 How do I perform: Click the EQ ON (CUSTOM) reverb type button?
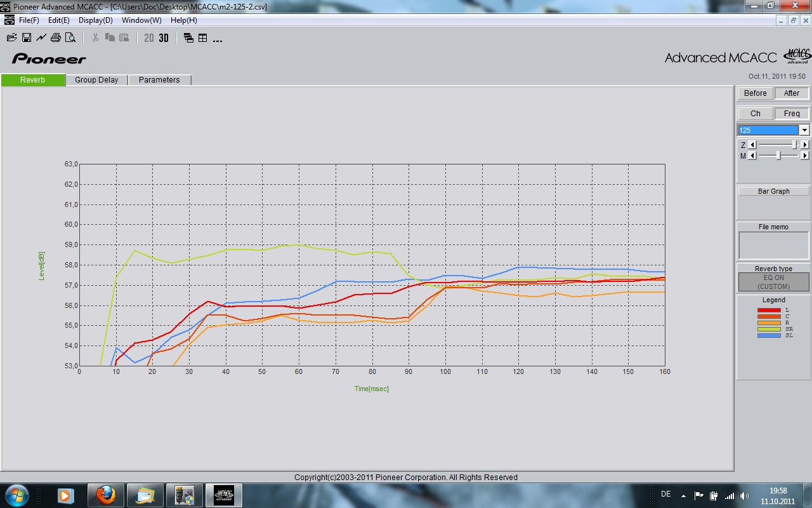tap(773, 282)
